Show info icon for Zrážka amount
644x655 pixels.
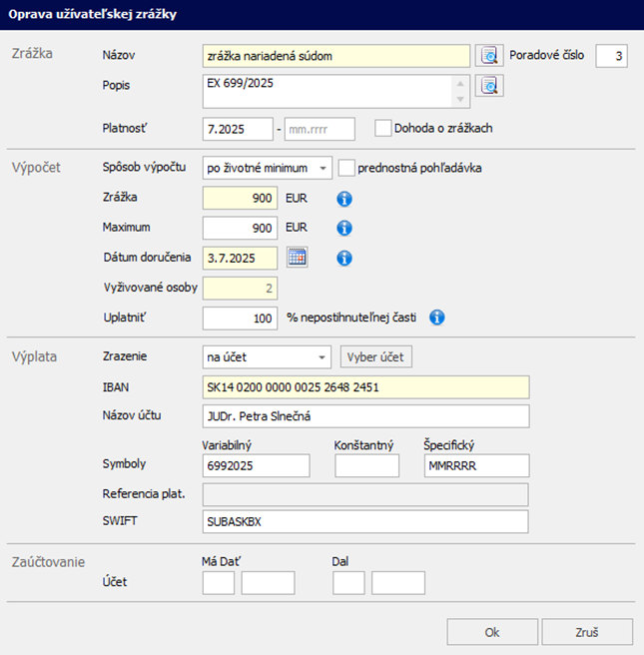tap(344, 199)
